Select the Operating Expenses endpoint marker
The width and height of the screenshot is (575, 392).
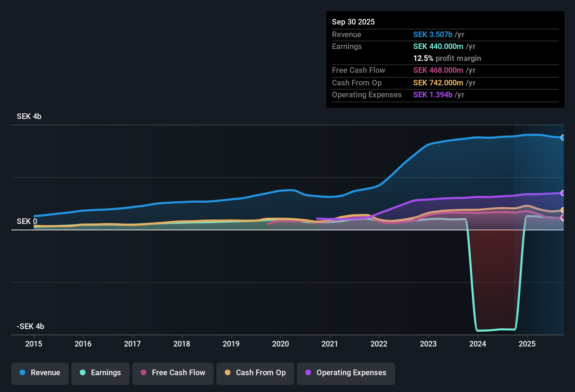pos(563,193)
